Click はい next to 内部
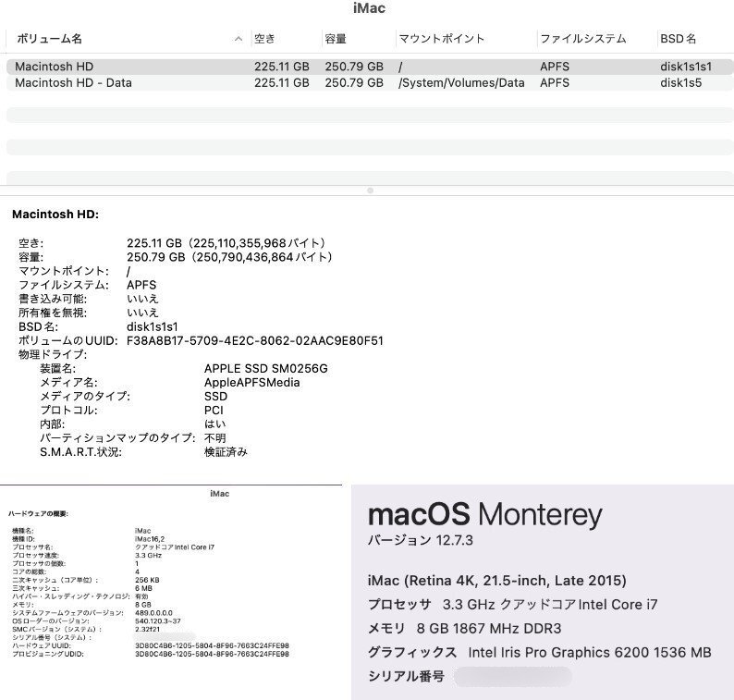734x700 pixels. click(214, 424)
